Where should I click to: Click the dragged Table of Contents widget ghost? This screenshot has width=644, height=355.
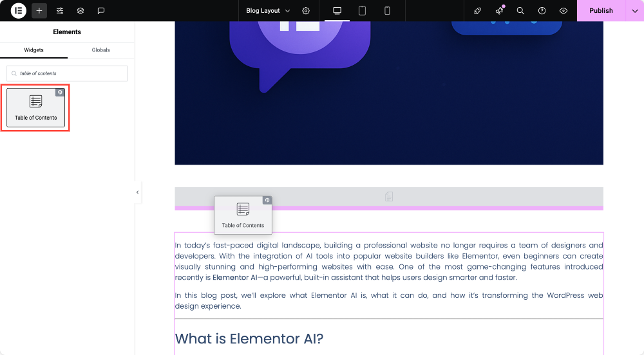pos(243,215)
